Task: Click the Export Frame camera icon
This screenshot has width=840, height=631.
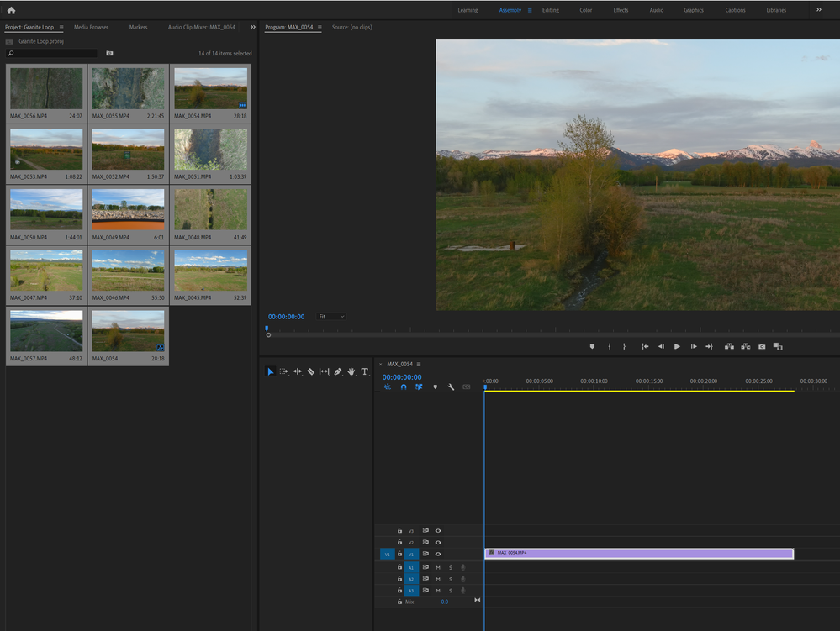Action: coord(762,346)
